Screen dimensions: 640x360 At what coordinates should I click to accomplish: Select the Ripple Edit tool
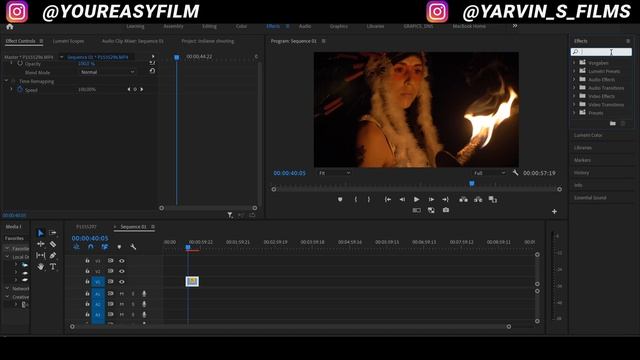[x=40, y=244]
